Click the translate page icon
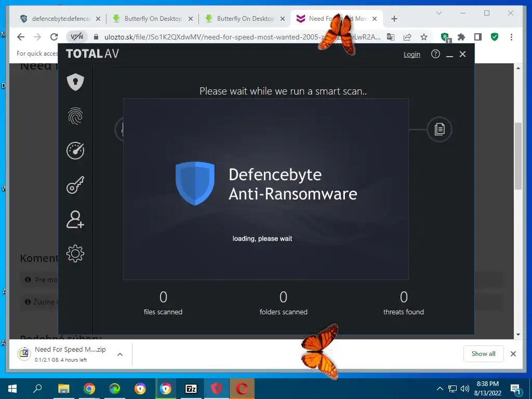Image resolution: width=532 pixels, height=399 pixels. coord(391,37)
